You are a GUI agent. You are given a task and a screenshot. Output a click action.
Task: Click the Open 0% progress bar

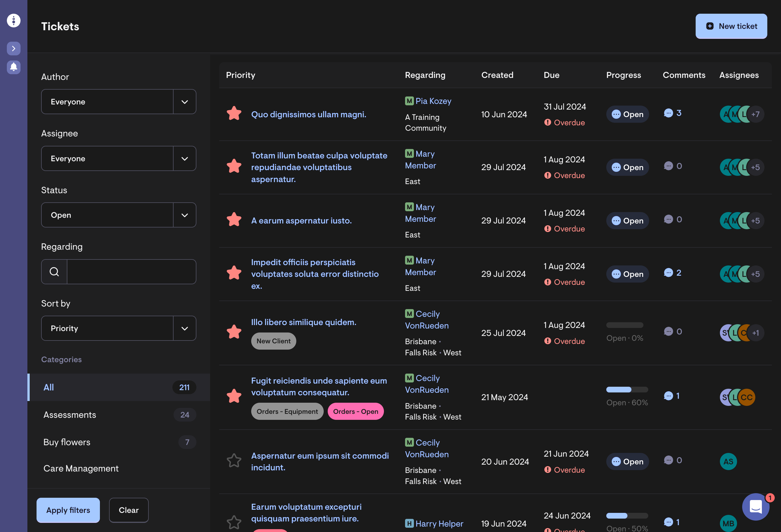click(625, 325)
